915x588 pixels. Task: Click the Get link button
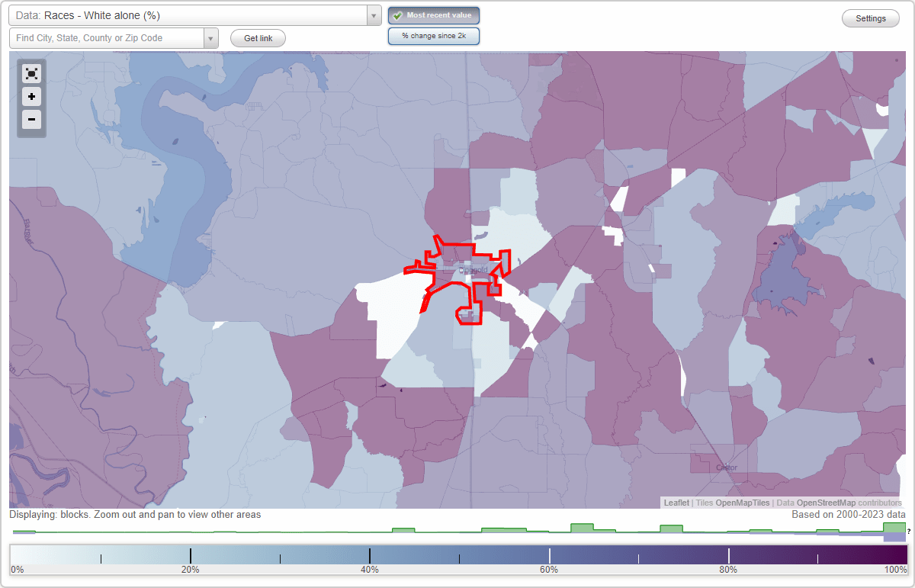(x=257, y=37)
